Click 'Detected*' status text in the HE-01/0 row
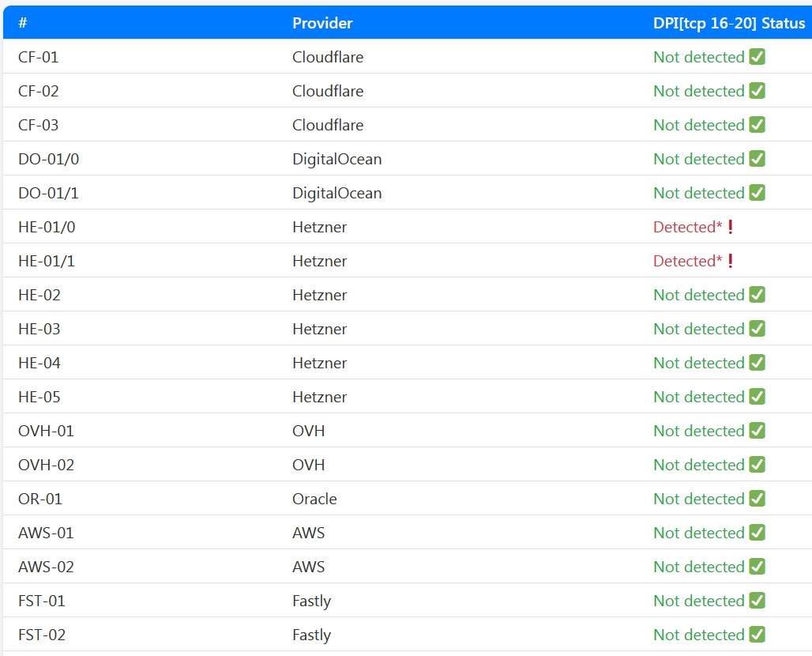The height and width of the screenshot is (656, 812). click(687, 227)
